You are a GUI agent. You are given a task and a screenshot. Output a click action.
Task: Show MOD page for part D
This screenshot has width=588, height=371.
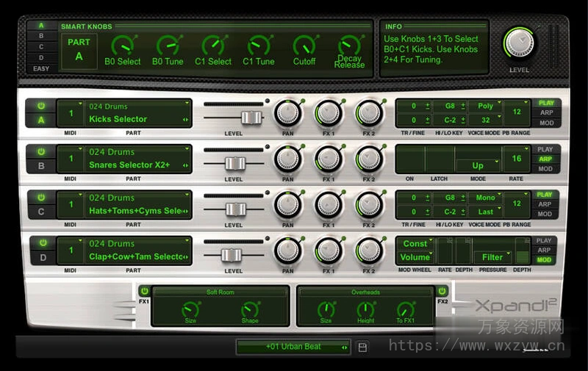coord(544,260)
